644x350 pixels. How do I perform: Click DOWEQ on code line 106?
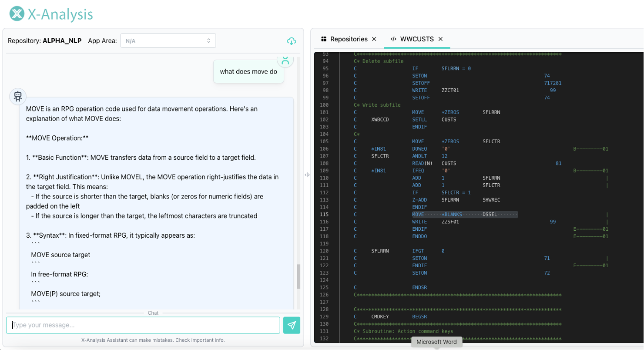click(x=419, y=149)
